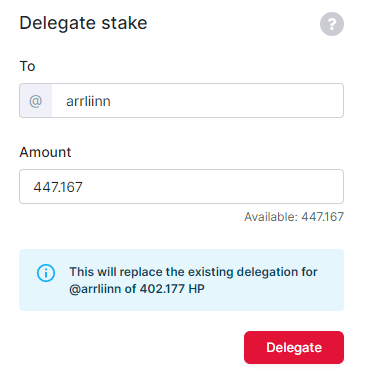This screenshot has height=371, width=365.
Task: Open the help question mark icon
Action: pyautogui.click(x=332, y=24)
